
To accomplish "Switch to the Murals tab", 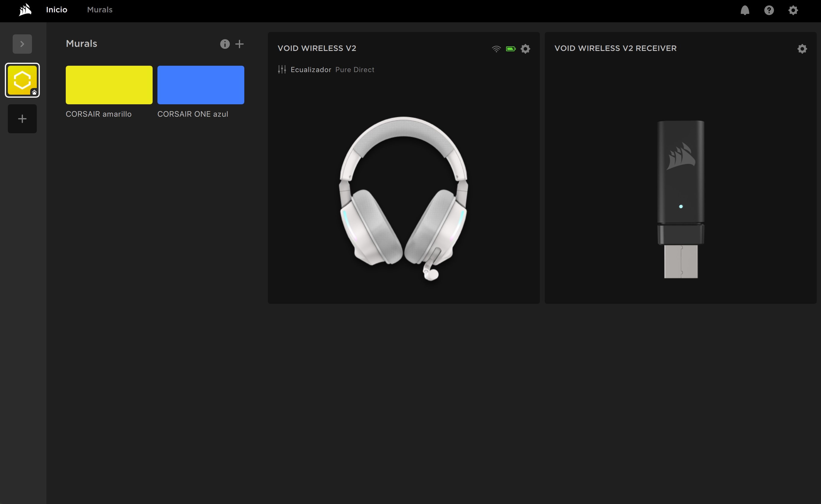I will pos(99,10).
